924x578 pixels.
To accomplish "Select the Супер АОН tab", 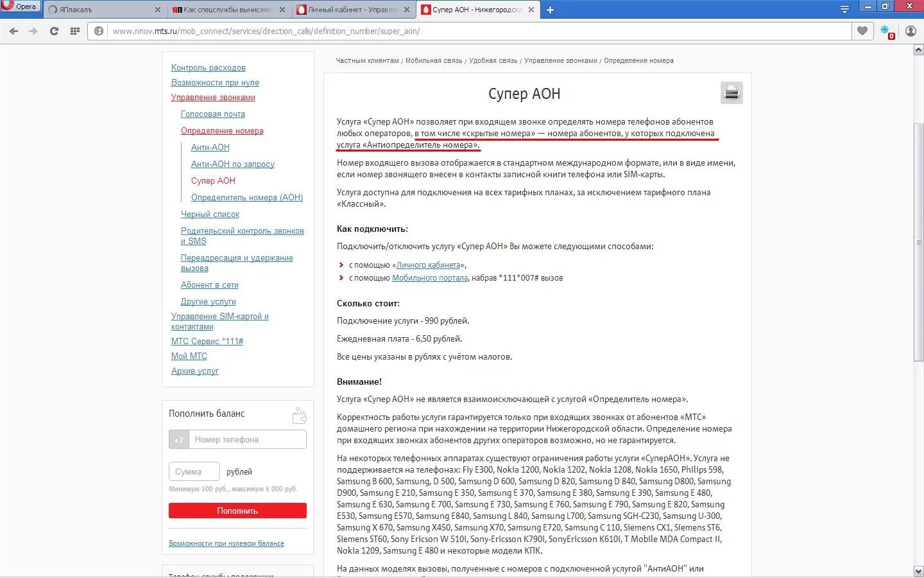I will 477,10.
